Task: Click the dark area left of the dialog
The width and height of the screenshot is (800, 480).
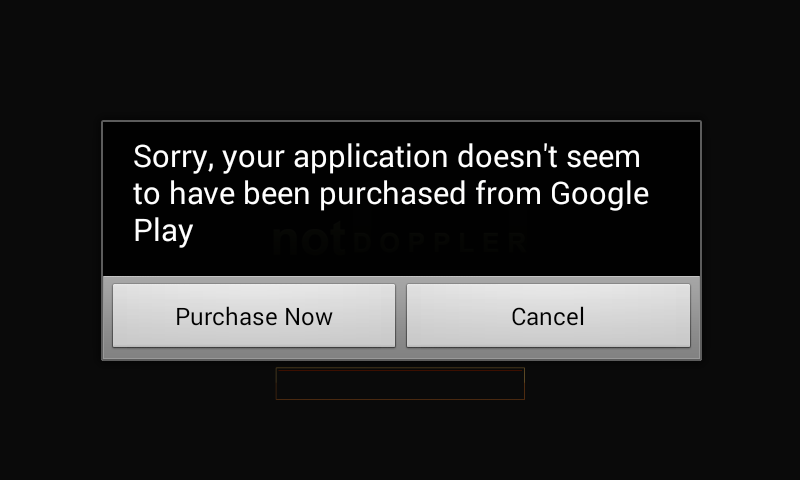Action: click(x=51, y=240)
